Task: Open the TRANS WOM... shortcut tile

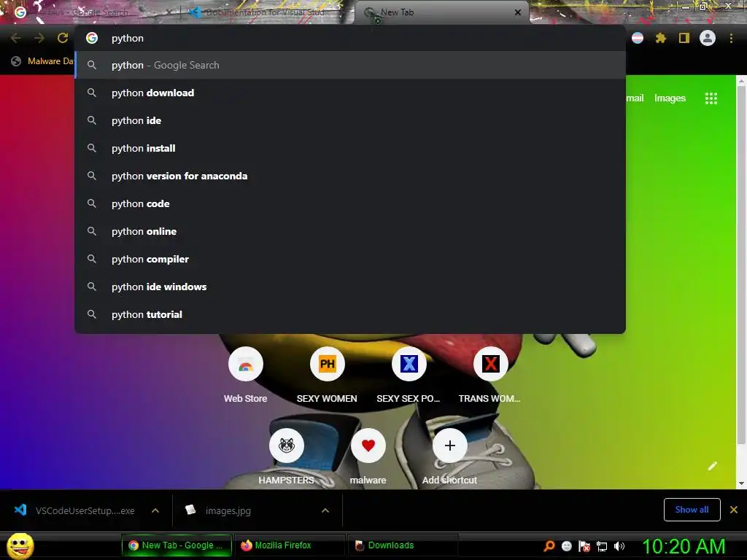Action: coord(490,365)
